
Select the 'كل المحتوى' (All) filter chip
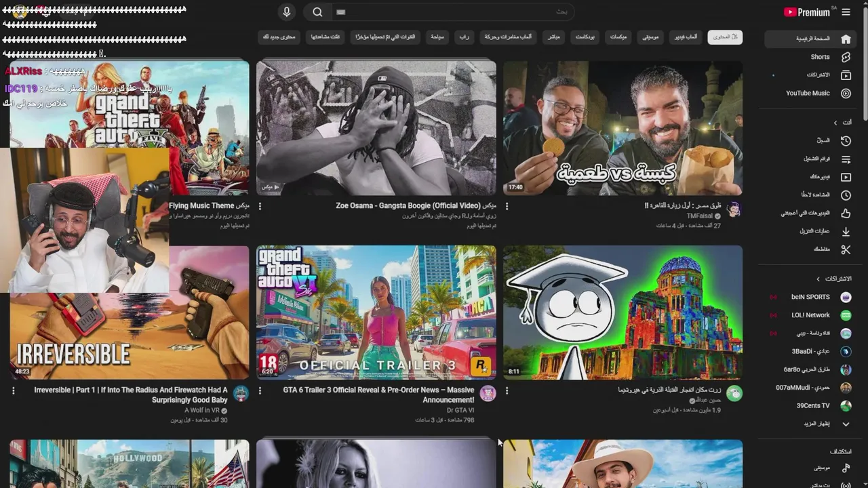tap(725, 37)
